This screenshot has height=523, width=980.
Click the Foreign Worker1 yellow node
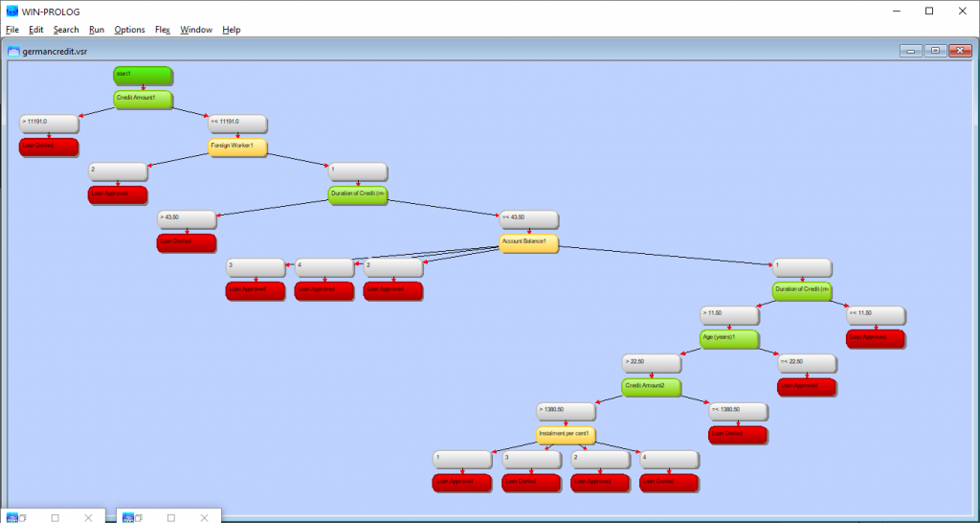pyautogui.click(x=236, y=148)
